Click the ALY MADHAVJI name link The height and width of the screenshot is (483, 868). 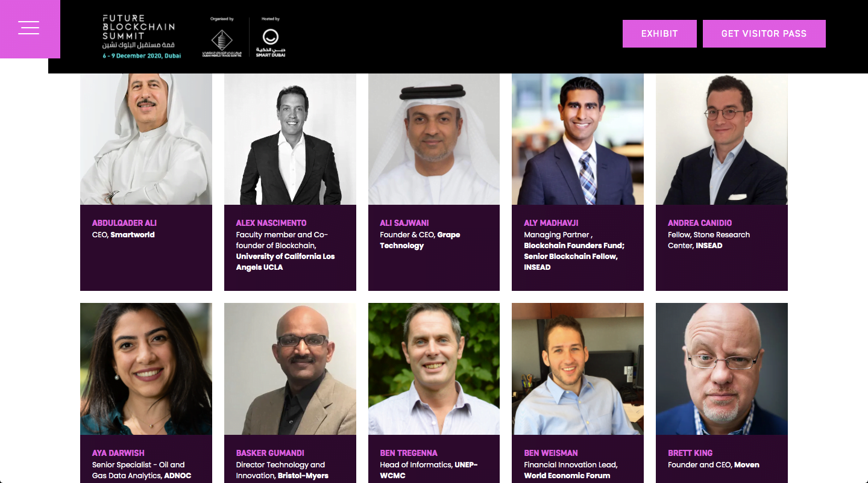click(551, 223)
